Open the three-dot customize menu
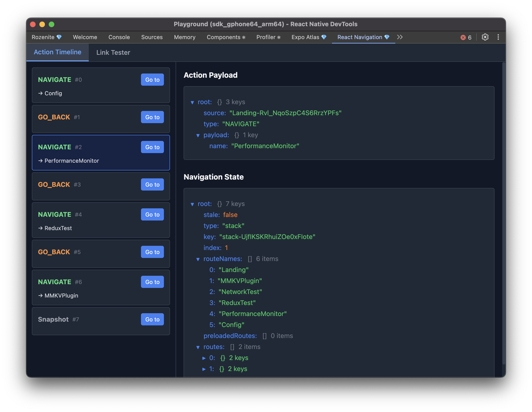This screenshot has height=412, width=532. click(498, 37)
